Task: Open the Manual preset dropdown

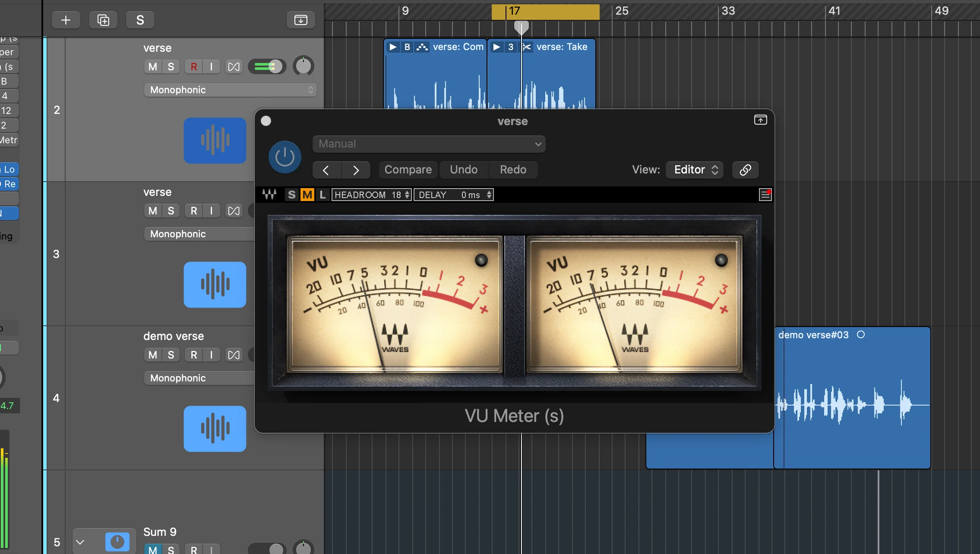Action: (428, 144)
